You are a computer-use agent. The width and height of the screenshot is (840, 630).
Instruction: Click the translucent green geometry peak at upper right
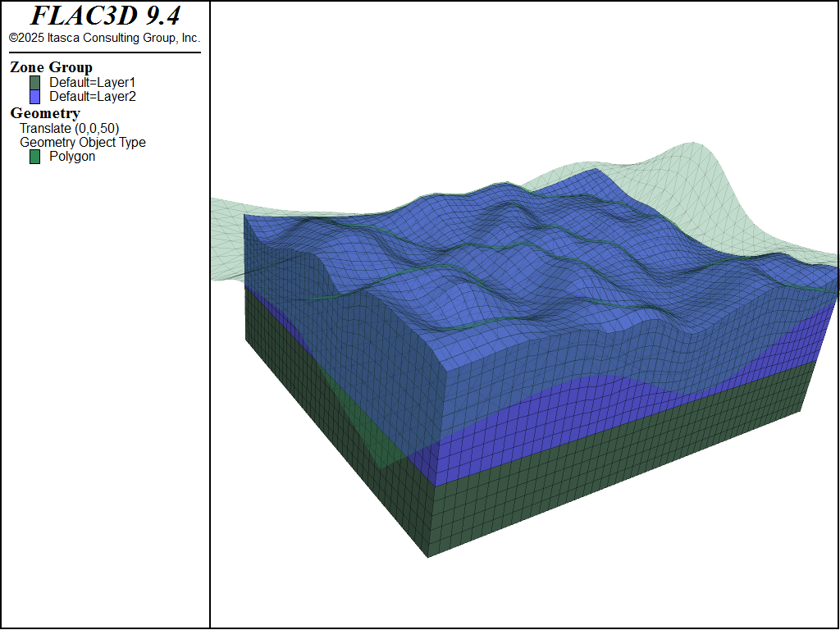click(689, 164)
